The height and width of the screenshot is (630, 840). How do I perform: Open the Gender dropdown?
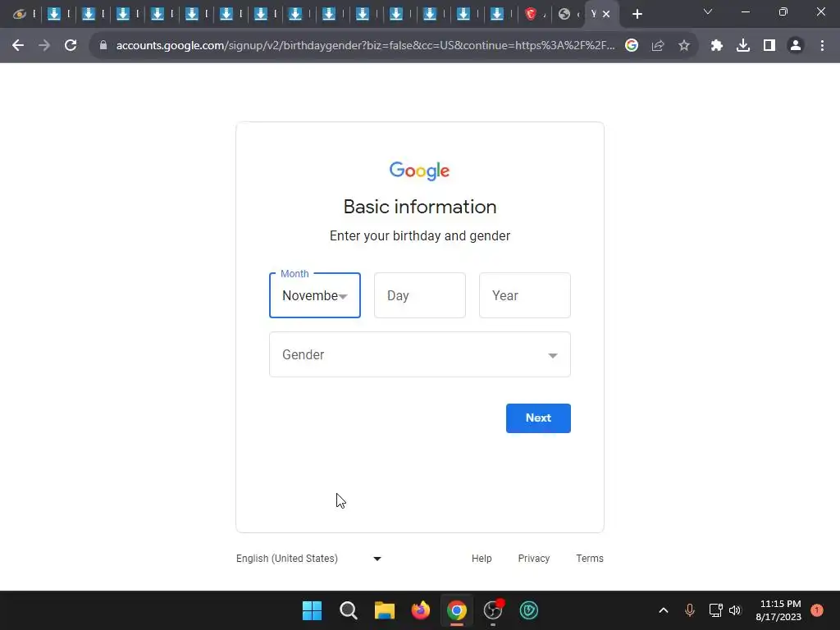(420, 354)
